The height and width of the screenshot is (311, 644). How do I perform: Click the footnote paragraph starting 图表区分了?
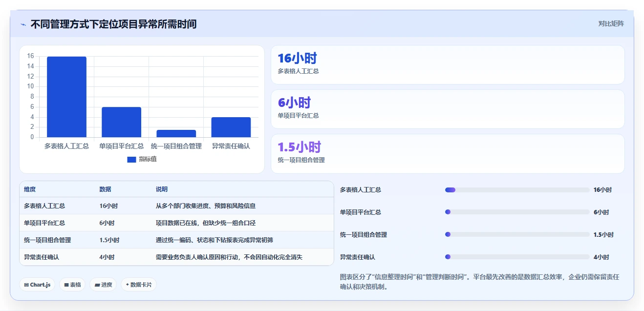480,282
